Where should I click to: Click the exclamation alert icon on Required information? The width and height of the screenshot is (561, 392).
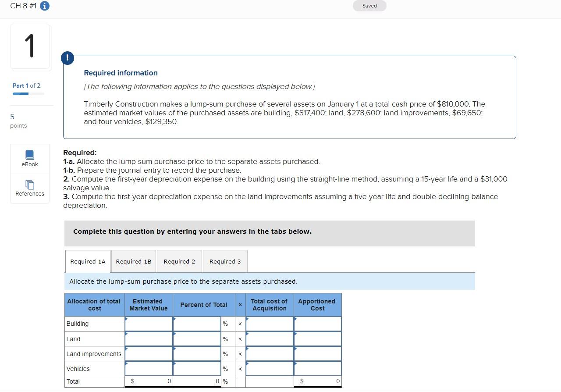[68, 58]
